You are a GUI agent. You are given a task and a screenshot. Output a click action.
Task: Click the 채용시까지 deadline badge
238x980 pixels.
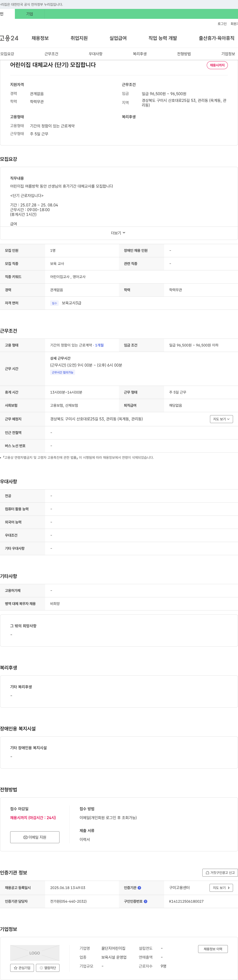click(217, 65)
